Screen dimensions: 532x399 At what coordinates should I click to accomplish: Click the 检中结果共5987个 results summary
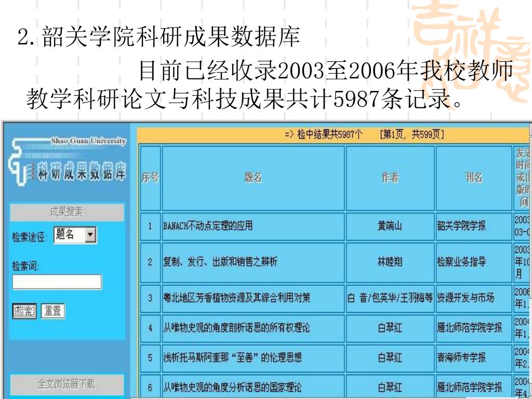click(x=324, y=135)
